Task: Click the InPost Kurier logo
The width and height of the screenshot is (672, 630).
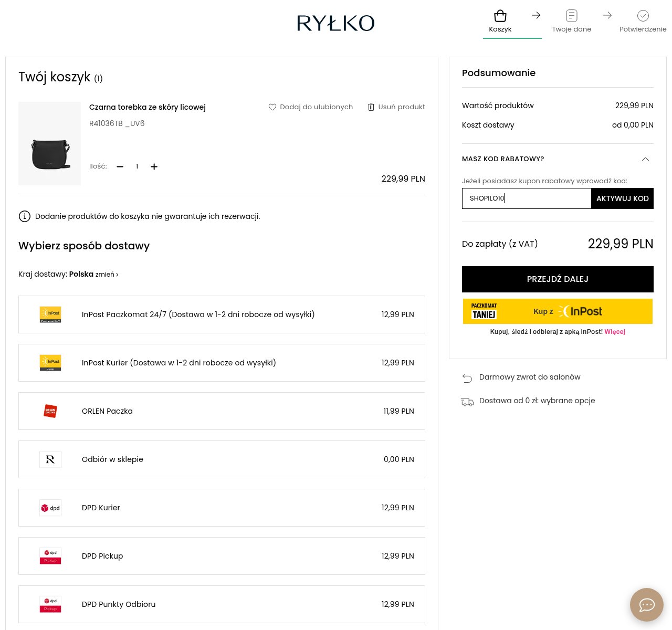Action: tap(50, 363)
